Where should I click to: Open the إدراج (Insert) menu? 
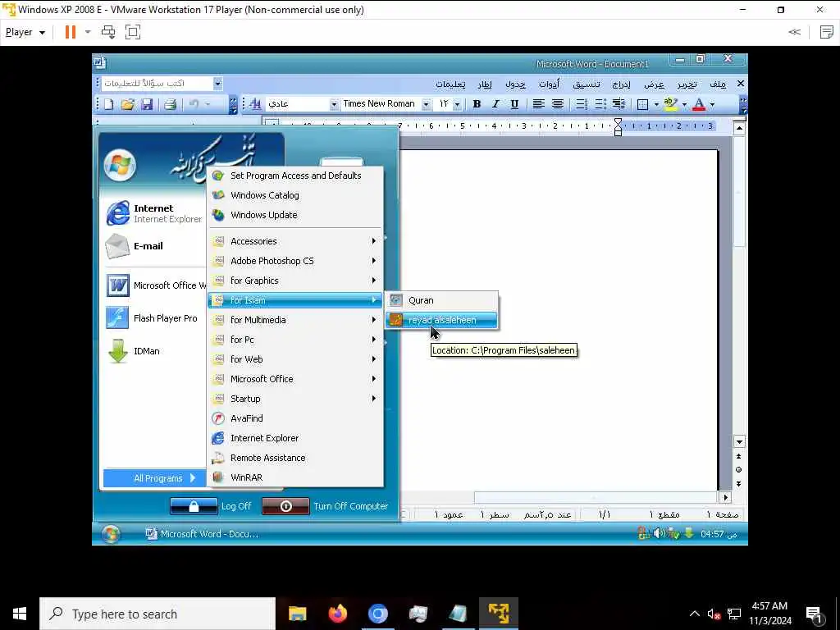pos(622,84)
